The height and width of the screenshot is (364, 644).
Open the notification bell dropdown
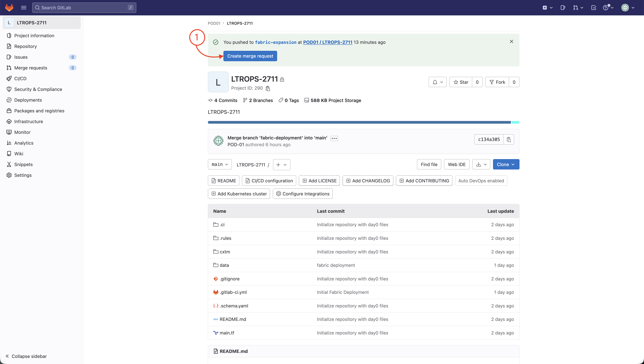(x=438, y=82)
